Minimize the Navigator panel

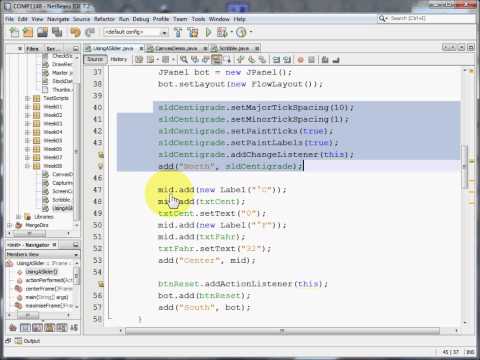click(76, 245)
